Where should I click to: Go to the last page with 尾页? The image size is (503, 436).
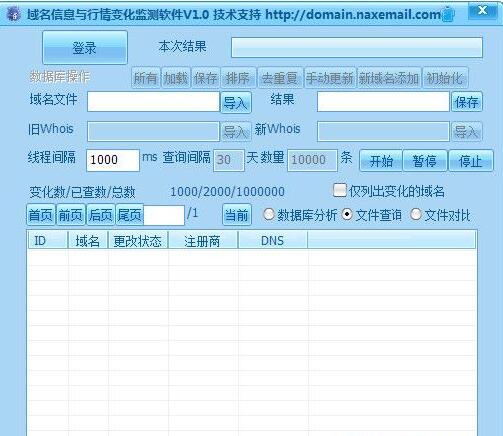[130, 215]
